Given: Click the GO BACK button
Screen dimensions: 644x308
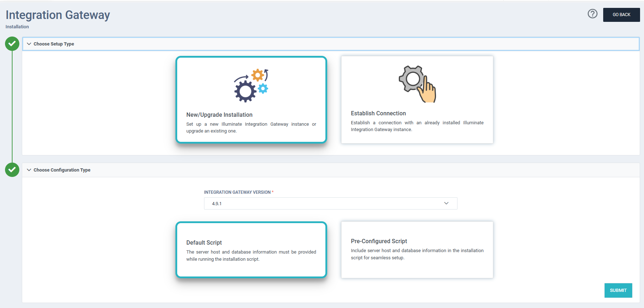Looking at the screenshot, I should (621, 15).
